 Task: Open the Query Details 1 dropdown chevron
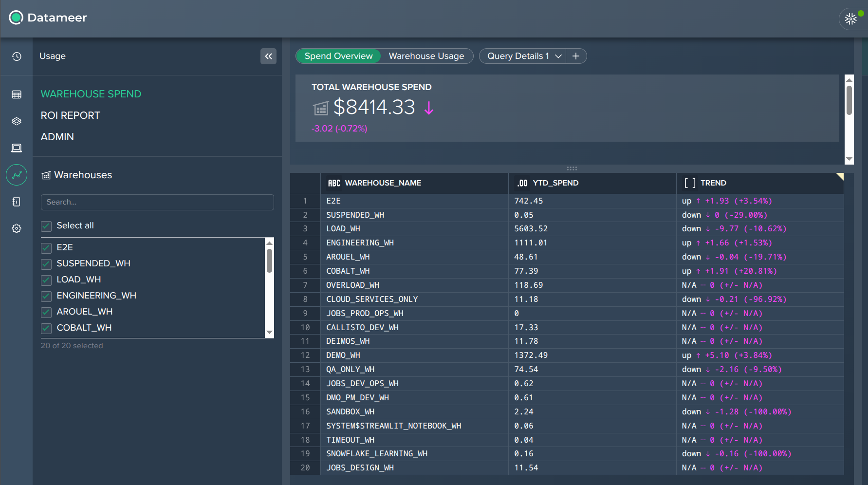tap(558, 56)
